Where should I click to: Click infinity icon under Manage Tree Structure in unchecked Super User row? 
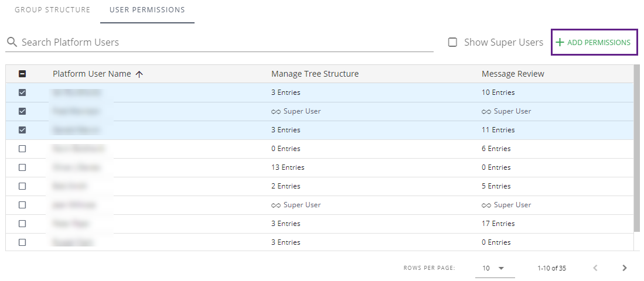pyautogui.click(x=276, y=205)
